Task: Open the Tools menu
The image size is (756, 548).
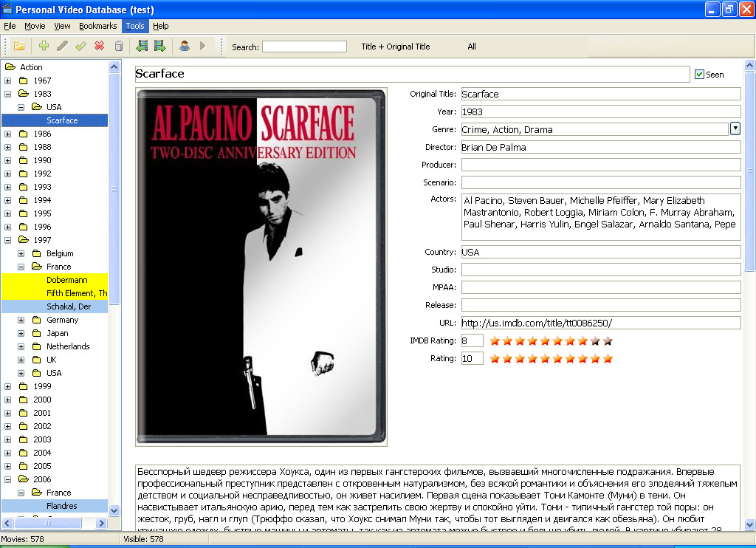Action: tap(135, 26)
